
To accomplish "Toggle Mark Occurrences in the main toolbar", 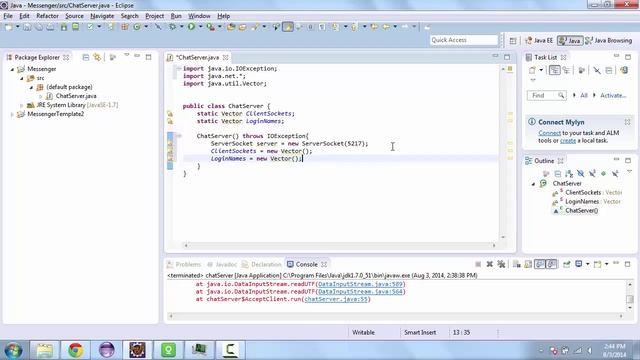I will (x=288, y=27).
